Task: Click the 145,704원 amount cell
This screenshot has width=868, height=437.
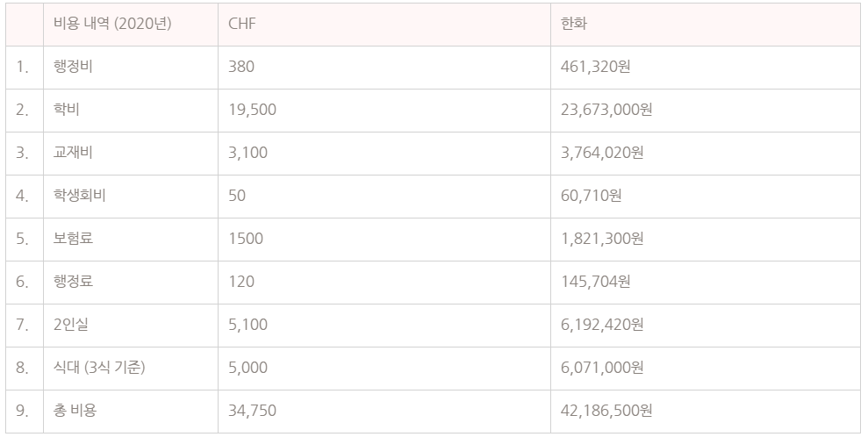Action: [706, 282]
